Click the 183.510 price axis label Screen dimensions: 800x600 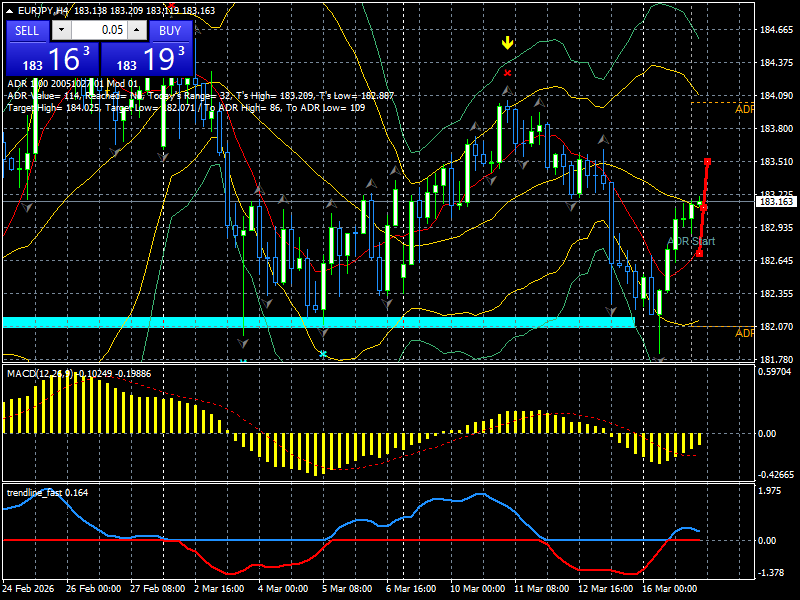click(777, 161)
